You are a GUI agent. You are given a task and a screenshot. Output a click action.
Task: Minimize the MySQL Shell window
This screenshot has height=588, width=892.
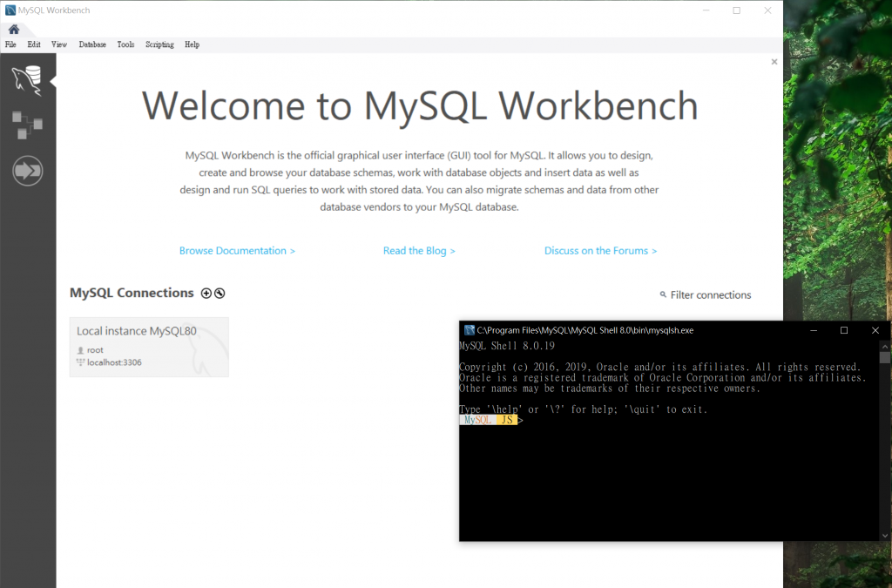(814, 330)
